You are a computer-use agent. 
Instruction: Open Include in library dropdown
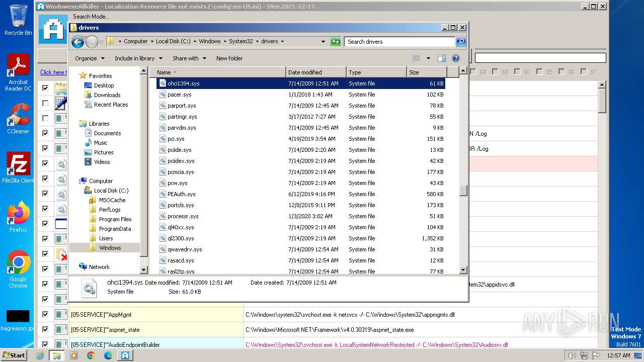coord(138,58)
